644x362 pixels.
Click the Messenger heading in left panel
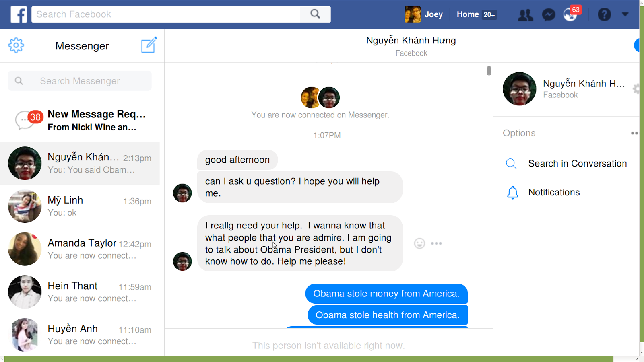tap(82, 46)
